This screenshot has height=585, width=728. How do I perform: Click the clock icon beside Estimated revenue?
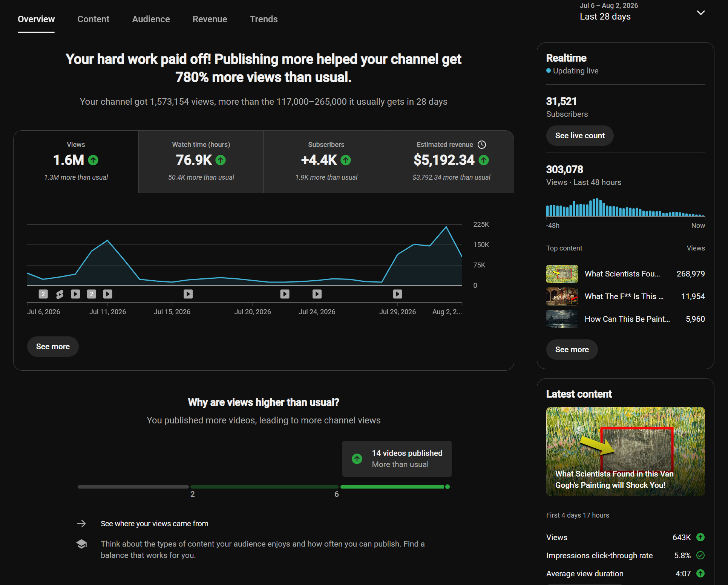pyautogui.click(x=482, y=145)
